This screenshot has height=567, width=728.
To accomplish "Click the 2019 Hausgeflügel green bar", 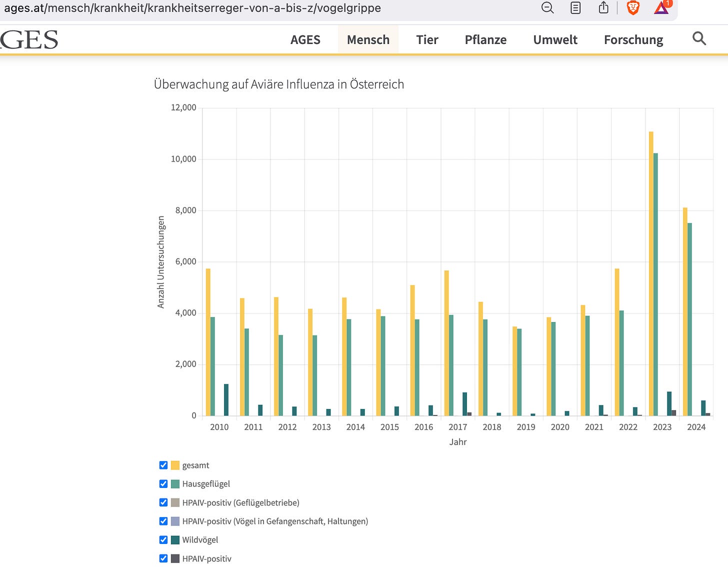I will pyautogui.click(x=519, y=372).
